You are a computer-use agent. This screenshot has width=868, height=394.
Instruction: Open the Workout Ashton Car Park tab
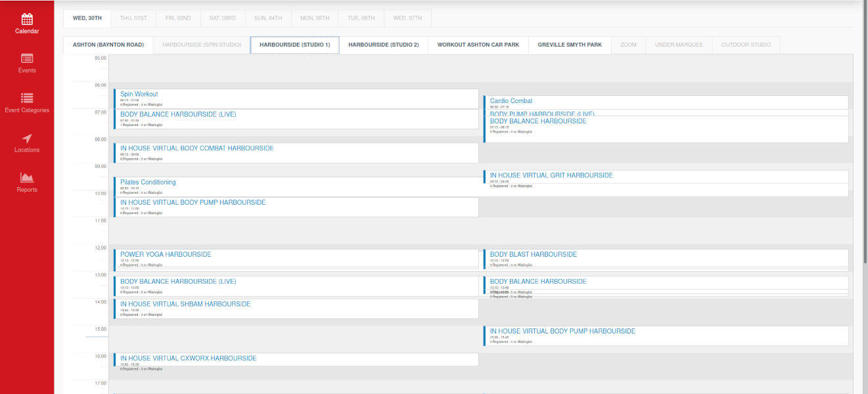coord(478,45)
